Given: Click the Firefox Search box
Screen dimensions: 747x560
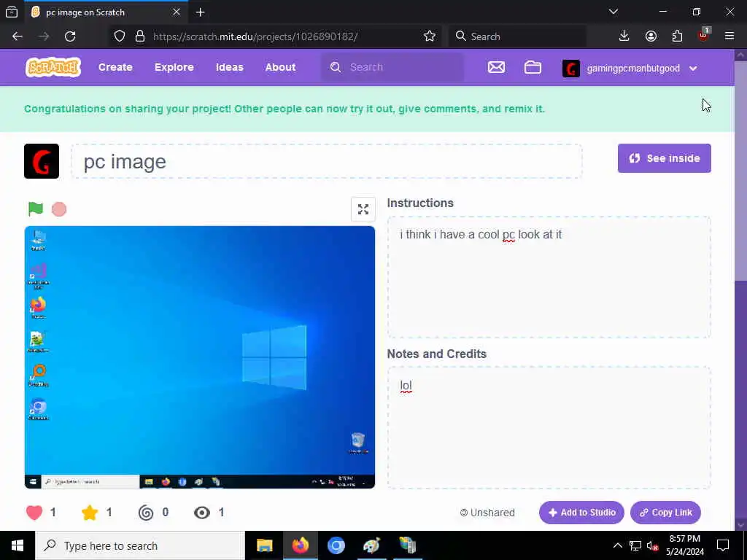Looking at the screenshot, I should 517,36.
